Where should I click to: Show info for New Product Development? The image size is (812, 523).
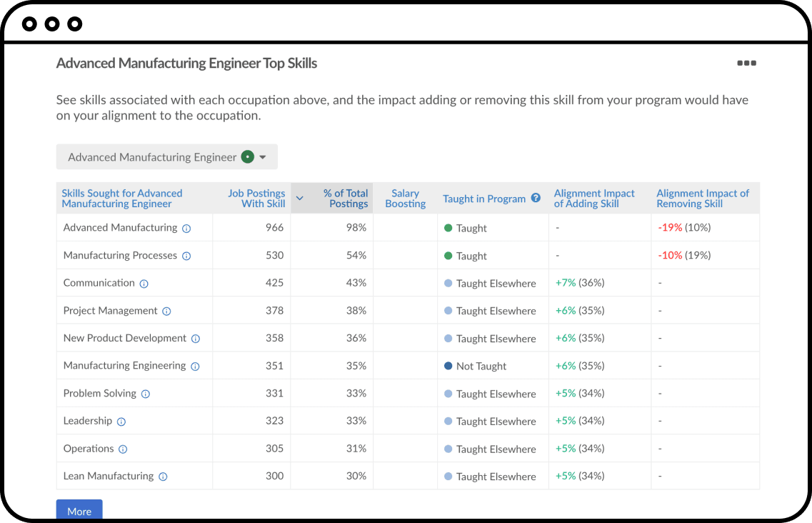tap(196, 339)
